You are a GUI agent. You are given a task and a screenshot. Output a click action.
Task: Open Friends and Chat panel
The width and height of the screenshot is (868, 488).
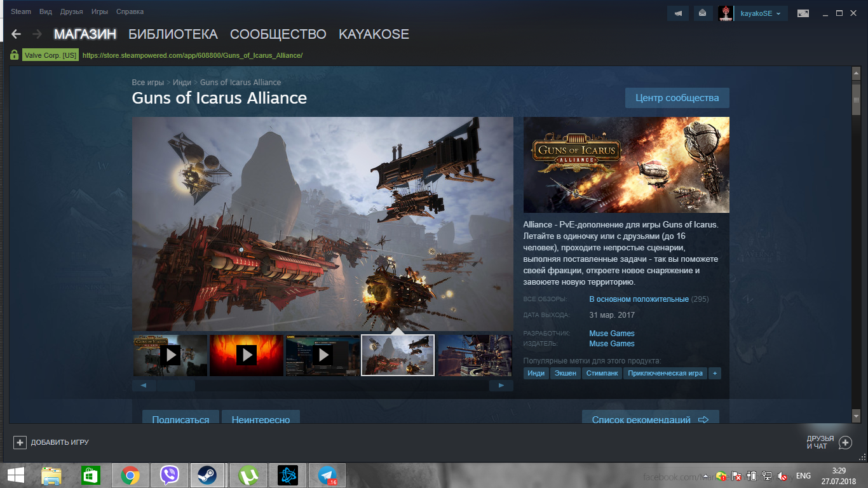[x=844, y=442]
